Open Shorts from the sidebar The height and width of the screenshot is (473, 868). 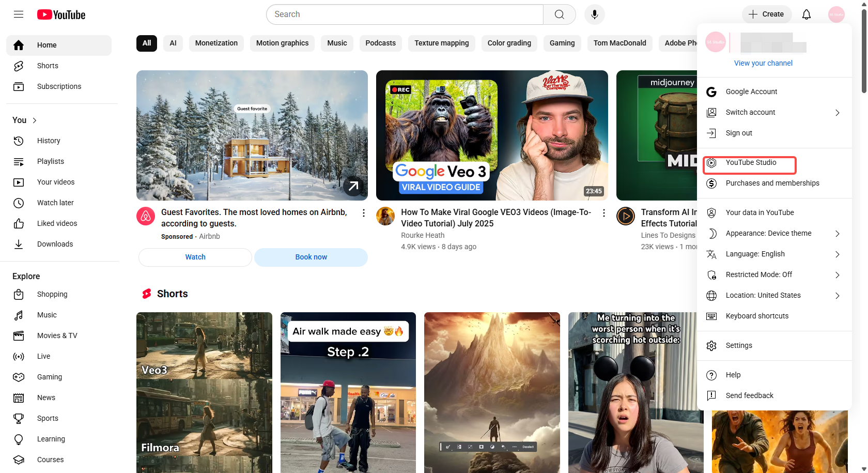pyautogui.click(x=59, y=66)
